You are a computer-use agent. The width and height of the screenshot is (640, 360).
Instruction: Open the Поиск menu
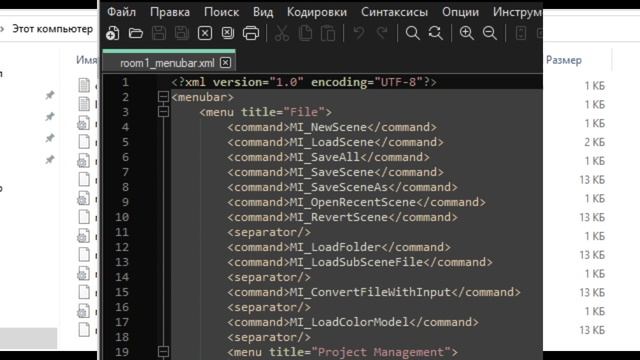221,12
